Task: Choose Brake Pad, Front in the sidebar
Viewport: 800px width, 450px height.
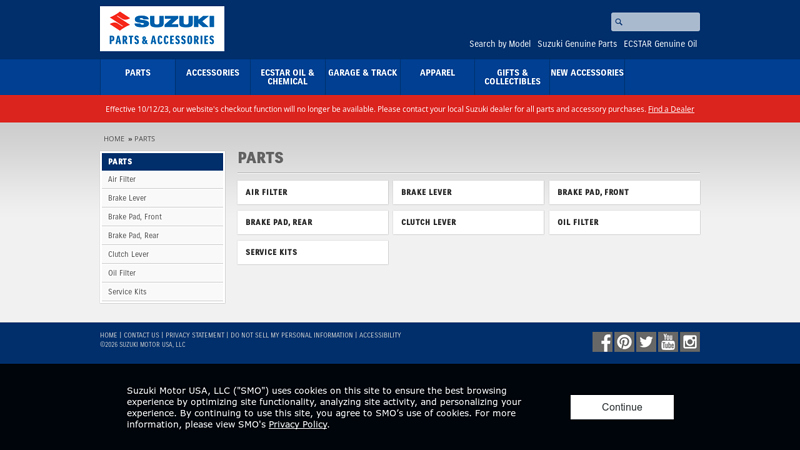Action: pyautogui.click(x=135, y=217)
